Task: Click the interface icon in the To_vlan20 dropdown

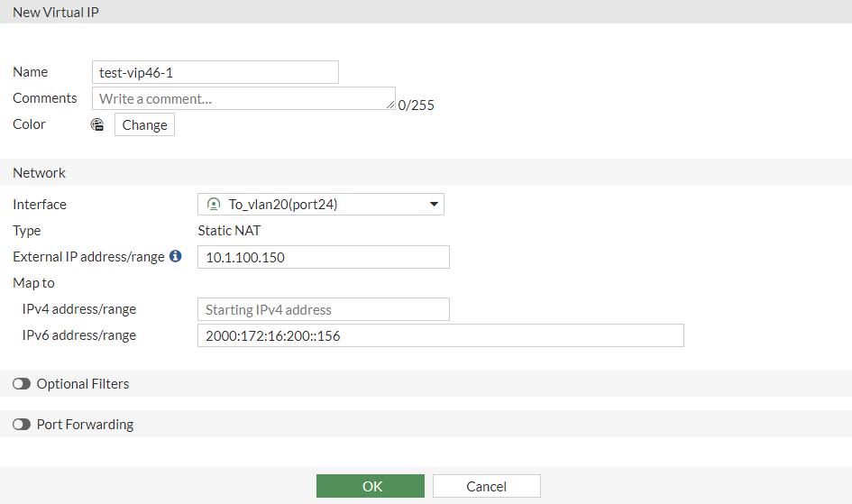Action: tap(214, 204)
